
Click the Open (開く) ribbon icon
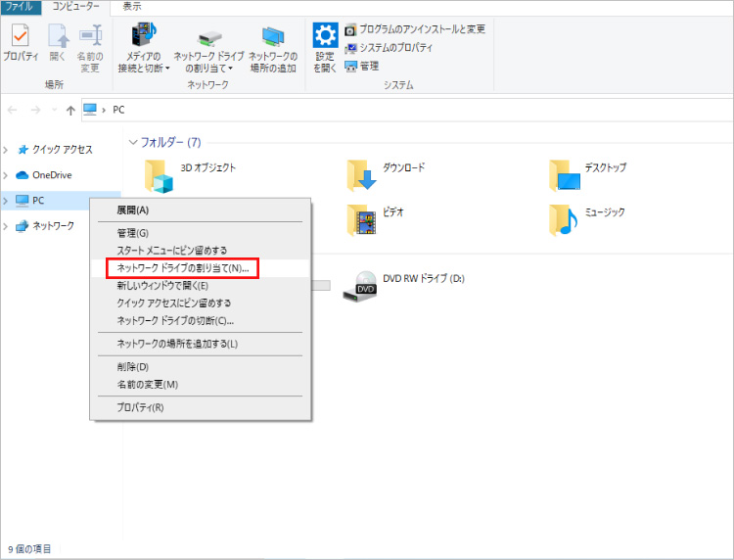(58, 43)
